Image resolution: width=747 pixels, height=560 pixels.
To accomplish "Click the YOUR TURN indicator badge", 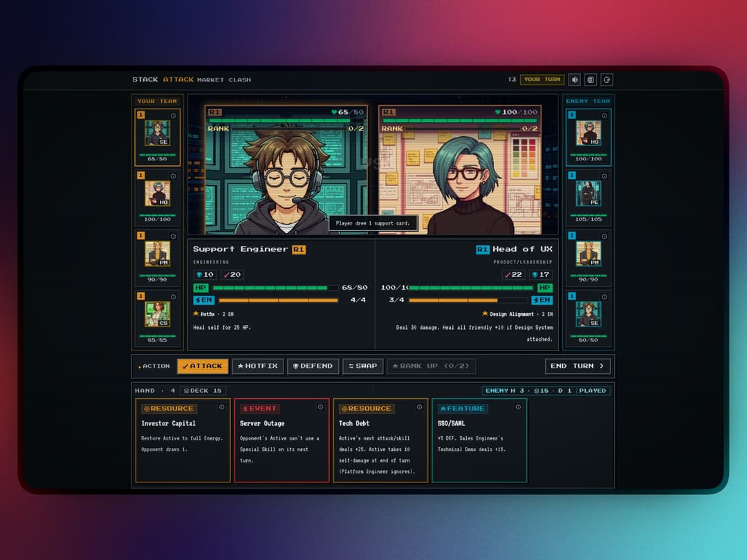I will tap(542, 80).
